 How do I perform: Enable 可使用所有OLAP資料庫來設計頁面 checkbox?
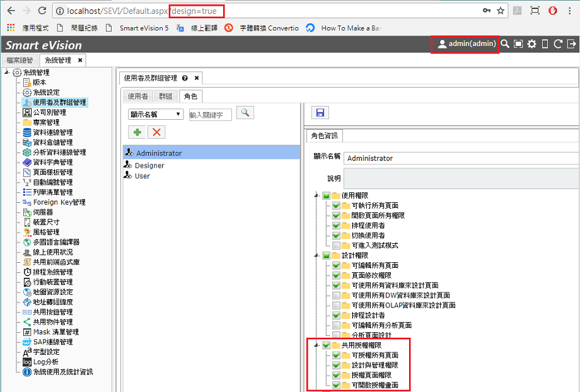click(x=336, y=306)
